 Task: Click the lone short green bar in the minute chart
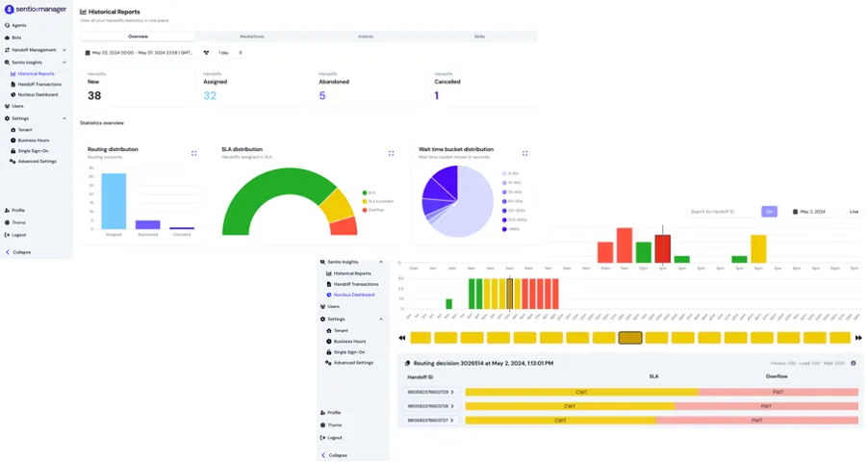449,304
